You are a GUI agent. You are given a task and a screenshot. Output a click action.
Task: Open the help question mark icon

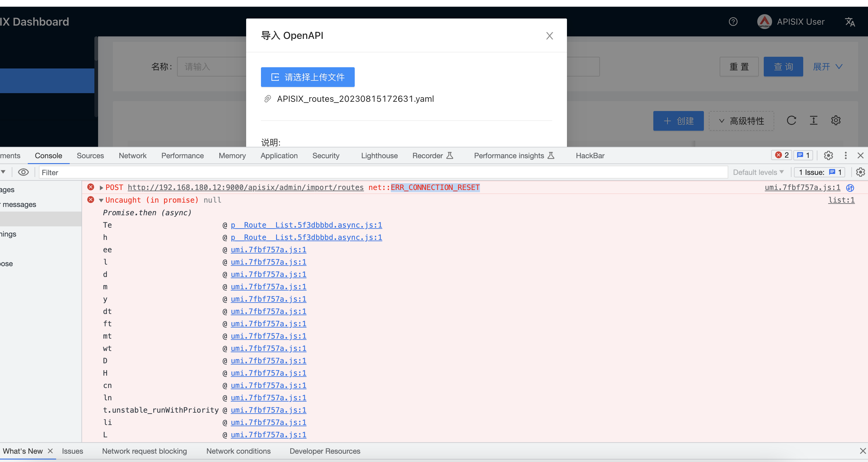pyautogui.click(x=733, y=22)
